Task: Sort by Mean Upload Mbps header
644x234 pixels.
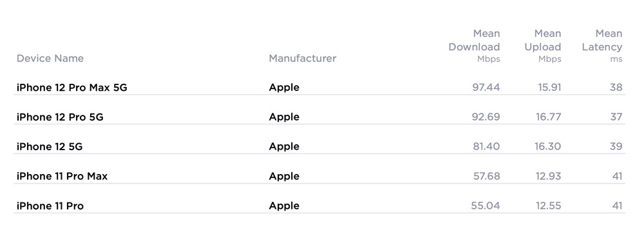Action: (542, 46)
